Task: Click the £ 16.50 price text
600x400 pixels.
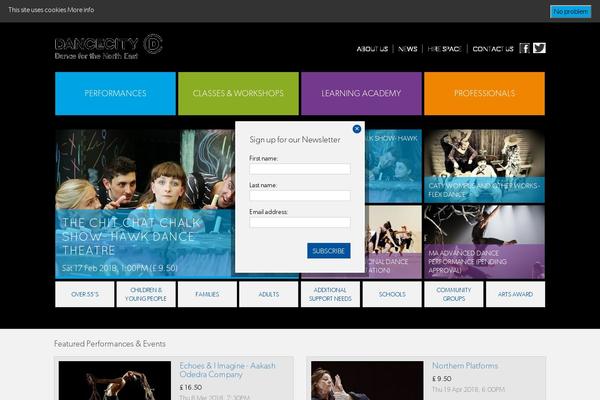Action: (x=191, y=387)
